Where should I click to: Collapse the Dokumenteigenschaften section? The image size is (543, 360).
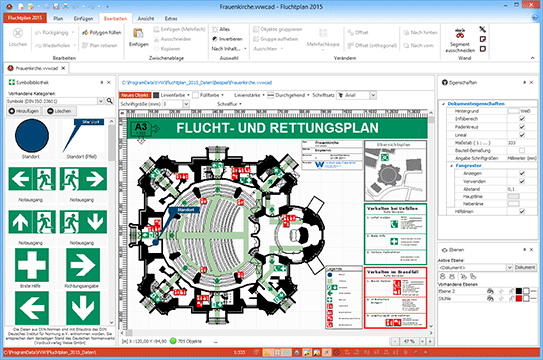click(444, 104)
